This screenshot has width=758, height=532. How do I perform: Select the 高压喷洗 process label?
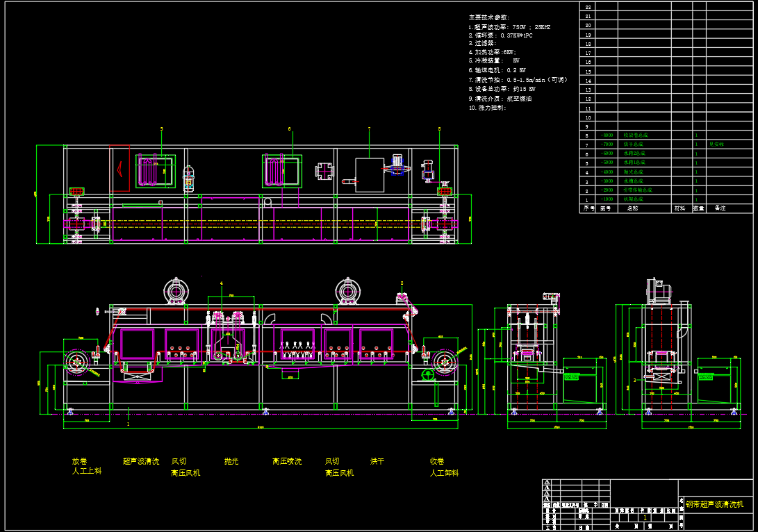click(x=287, y=461)
